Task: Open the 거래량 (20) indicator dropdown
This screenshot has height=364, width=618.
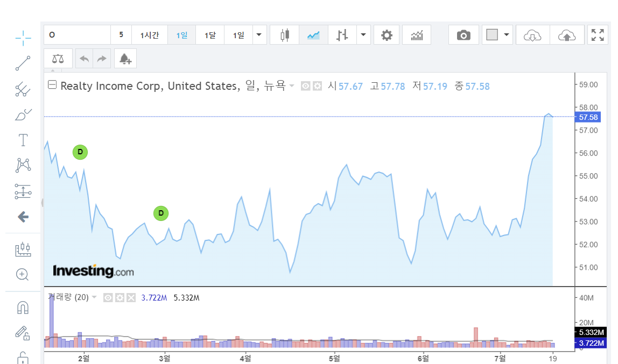Action: [94, 297]
